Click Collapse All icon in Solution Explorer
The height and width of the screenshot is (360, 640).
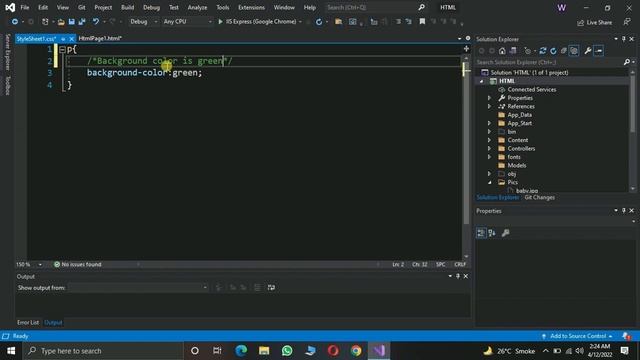[x=564, y=51]
